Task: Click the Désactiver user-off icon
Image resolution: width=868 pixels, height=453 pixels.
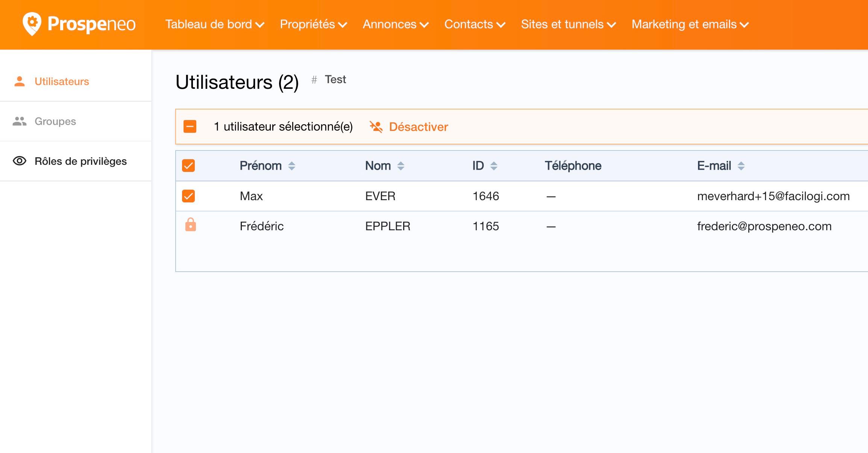Action: pyautogui.click(x=376, y=127)
